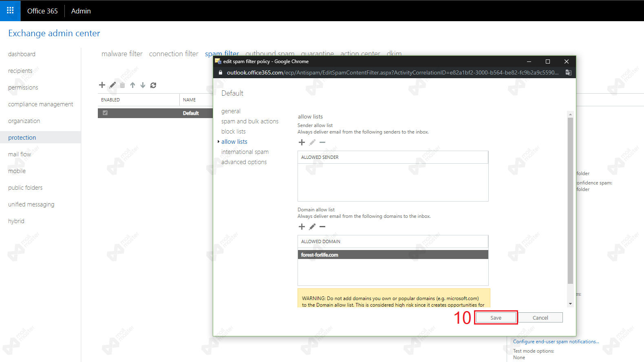Image resolution: width=644 pixels, height=362 pixels.
Task: Edit selected domain in Domain allow list
Action: pyautogui.click(x=312, y=226)
